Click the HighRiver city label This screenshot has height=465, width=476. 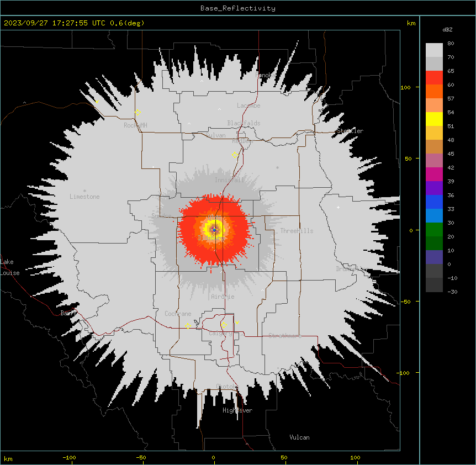pos(237,410)
